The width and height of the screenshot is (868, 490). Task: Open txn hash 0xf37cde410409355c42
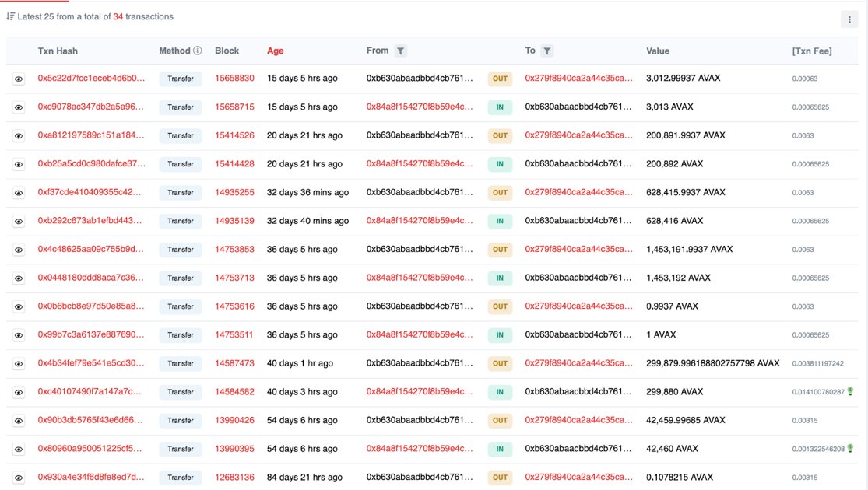click(90, 192)
